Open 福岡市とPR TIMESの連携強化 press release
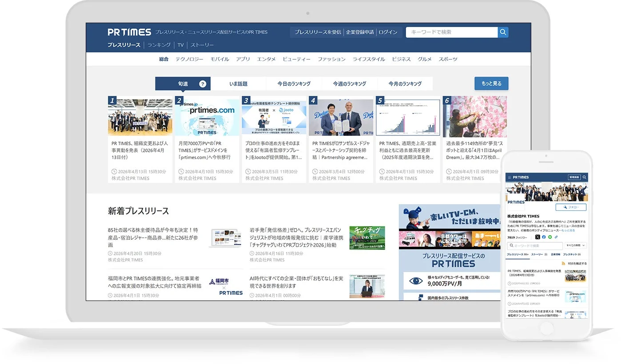 pyautogui.click(x=155, y=282)
